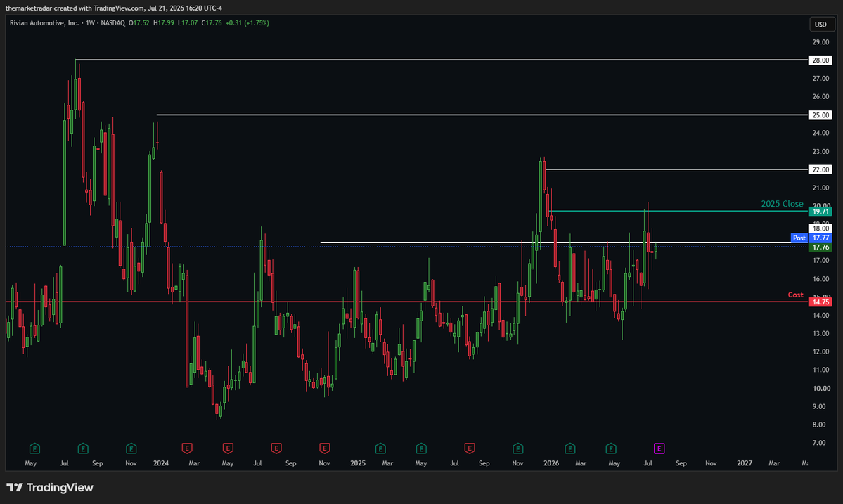
Task: Click the 7.00 value on the price axis
Action: coord(819,443)
